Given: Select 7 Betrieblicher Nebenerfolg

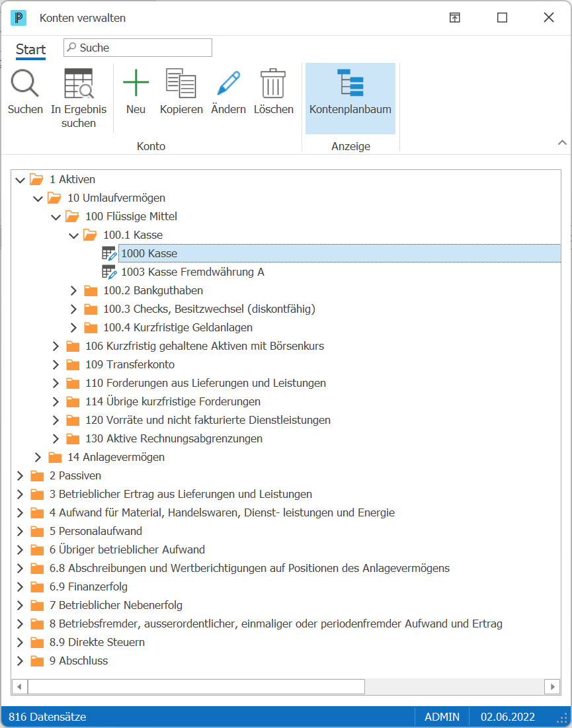Looking at the screenshot, I should pyautogui.click(x=116, y=606).
